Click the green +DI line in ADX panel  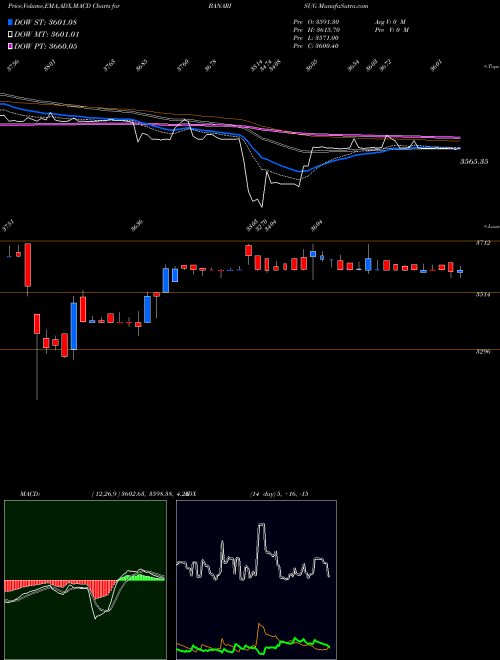[x=295, y=640]
